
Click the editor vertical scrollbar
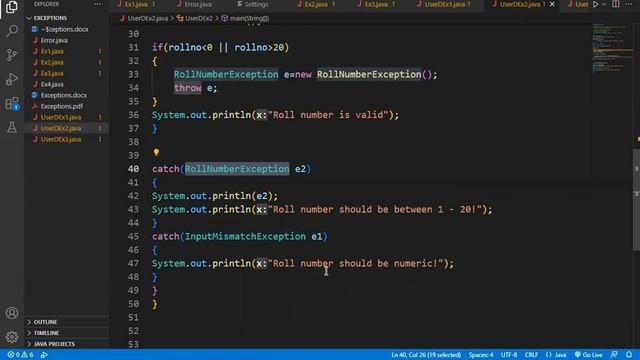click(x=637, y=200)
